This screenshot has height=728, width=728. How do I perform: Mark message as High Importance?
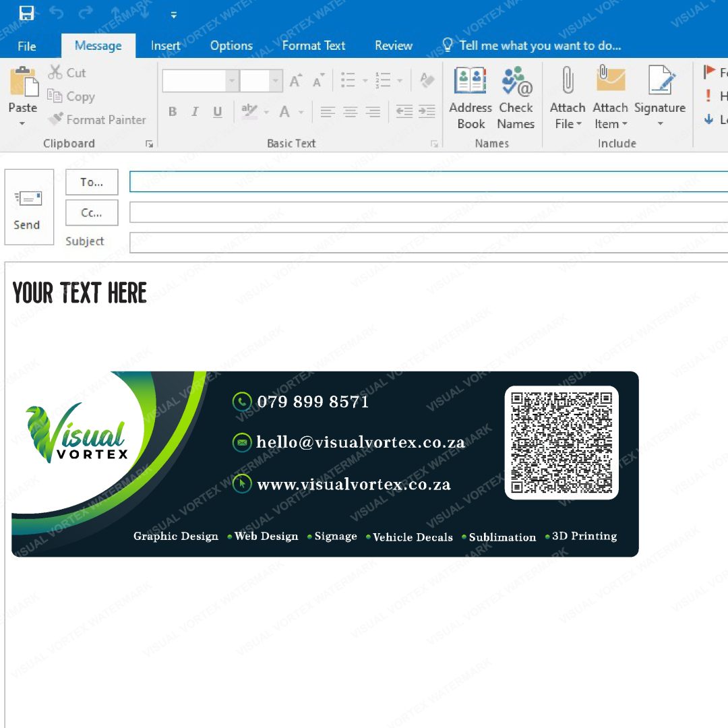click(x=708, y=96)
